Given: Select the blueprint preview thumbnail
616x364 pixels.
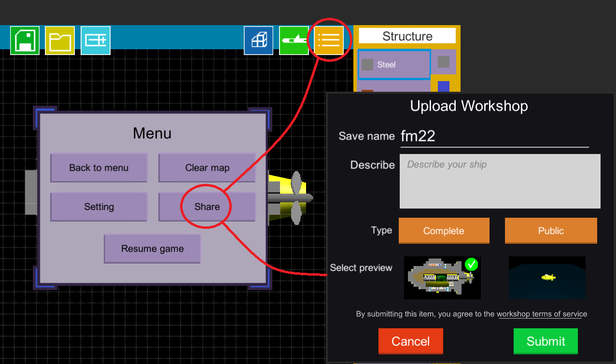Looking at the screenshot, I should (x=442, y=278).
